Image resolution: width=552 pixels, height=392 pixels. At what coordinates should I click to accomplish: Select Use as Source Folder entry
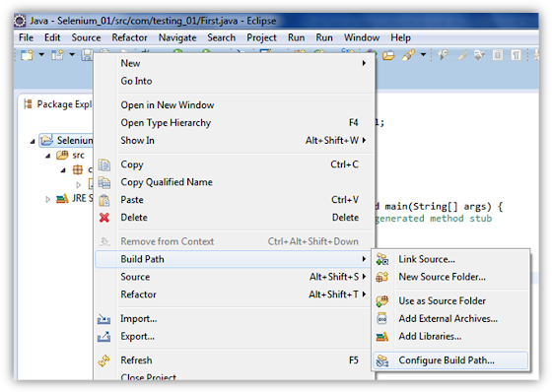(450, 300)
